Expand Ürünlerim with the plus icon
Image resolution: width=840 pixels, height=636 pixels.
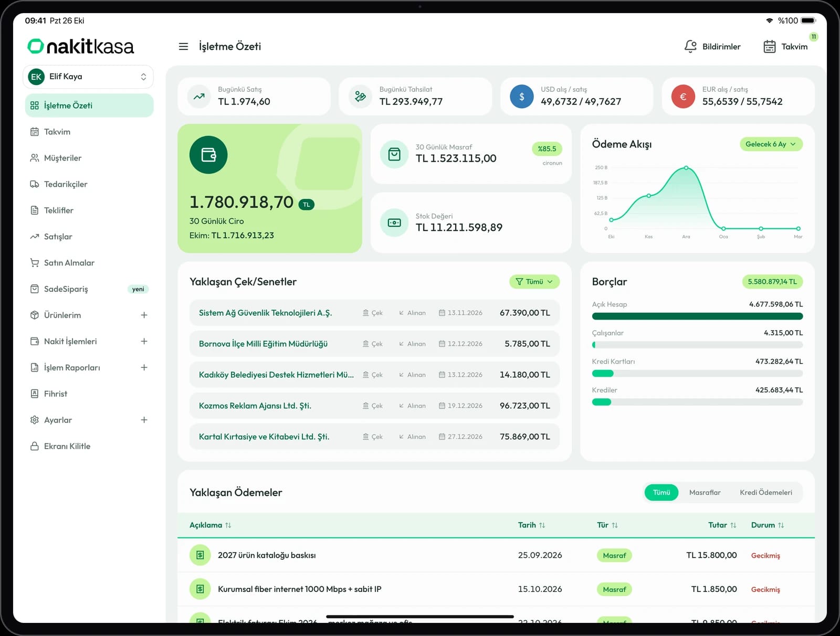pos(144,315)
